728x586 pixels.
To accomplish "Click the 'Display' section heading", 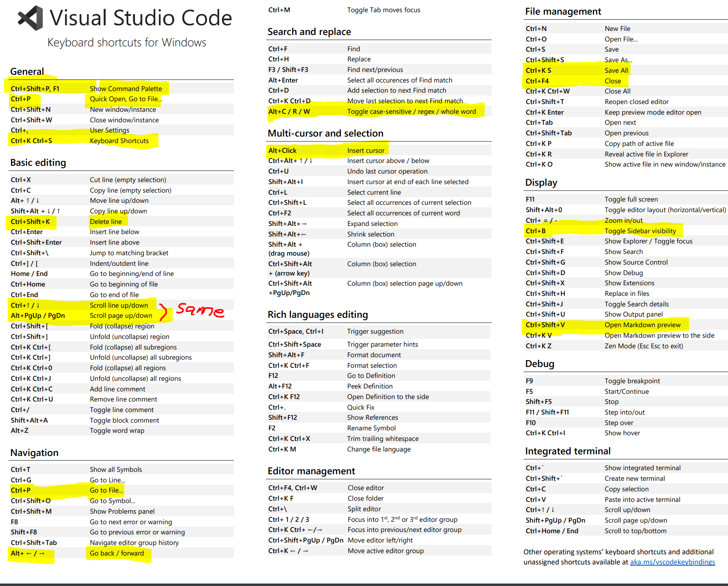I will pyautogui.click(x=541, y=182).
